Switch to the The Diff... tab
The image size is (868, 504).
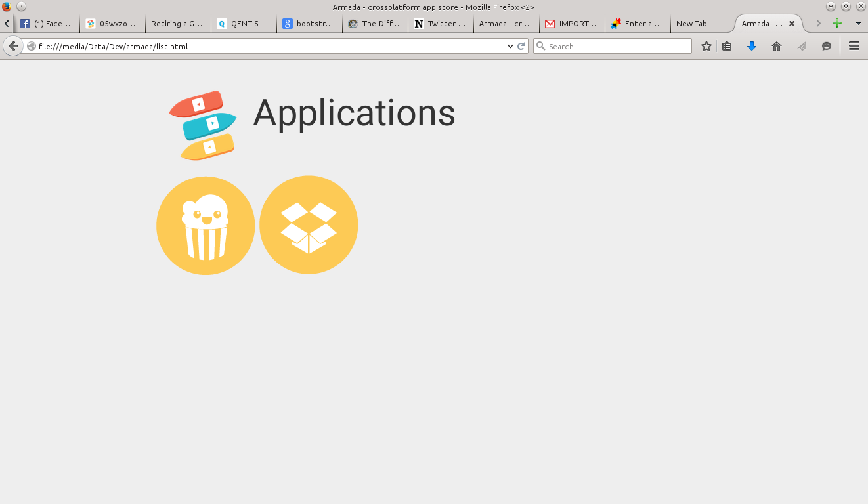(x=375, y=24)
